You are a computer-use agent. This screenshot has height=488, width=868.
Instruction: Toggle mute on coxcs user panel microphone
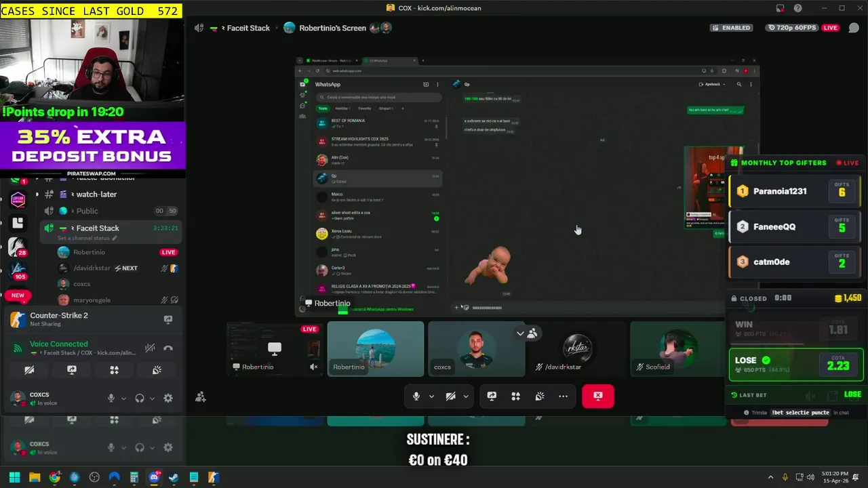coord(111,399)
